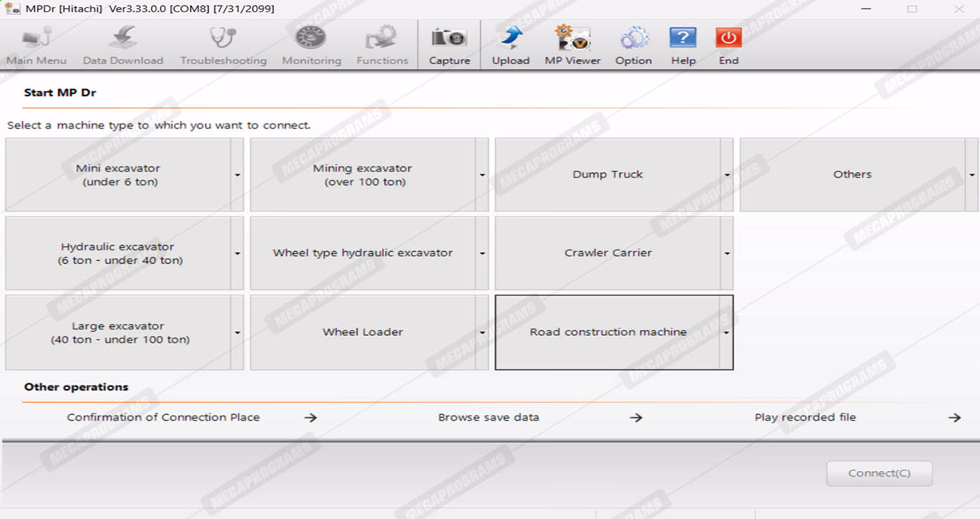Open the Option gear settings
This screenshot has width=980, height=519.
click(633, 39)
